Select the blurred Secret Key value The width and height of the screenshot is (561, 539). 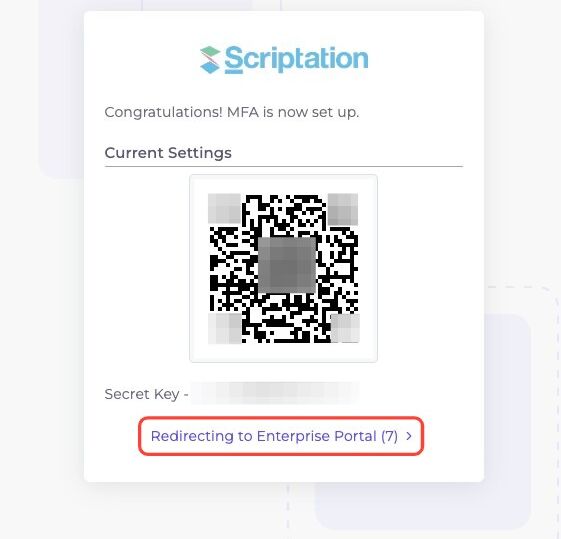275,393
